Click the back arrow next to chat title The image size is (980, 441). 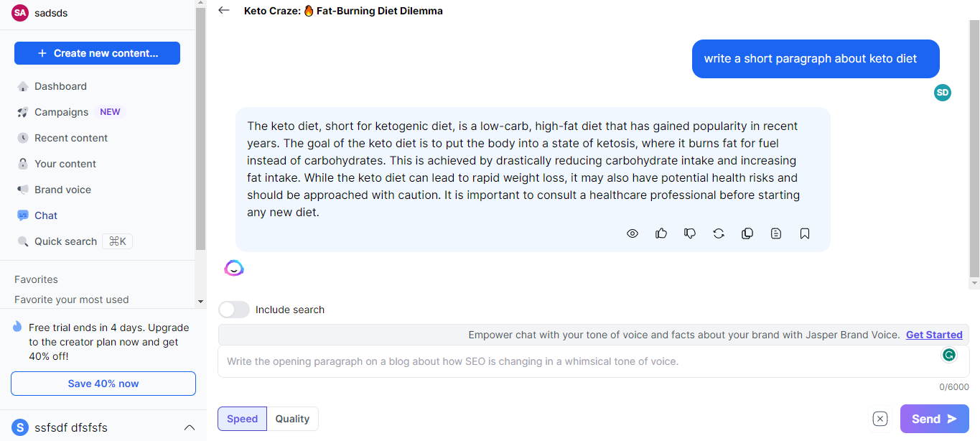click(x=224, y=11)
